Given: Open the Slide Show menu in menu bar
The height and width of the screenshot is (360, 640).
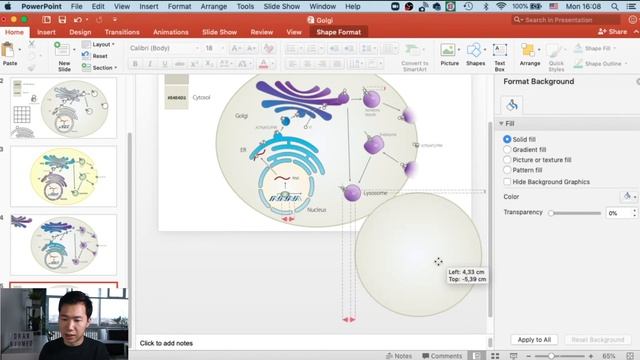Looking at the screenshot, I should click(282, 7).
